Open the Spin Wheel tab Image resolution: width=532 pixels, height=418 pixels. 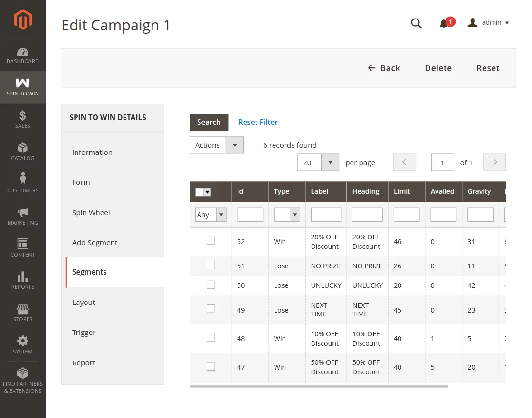tap(91, 213)
